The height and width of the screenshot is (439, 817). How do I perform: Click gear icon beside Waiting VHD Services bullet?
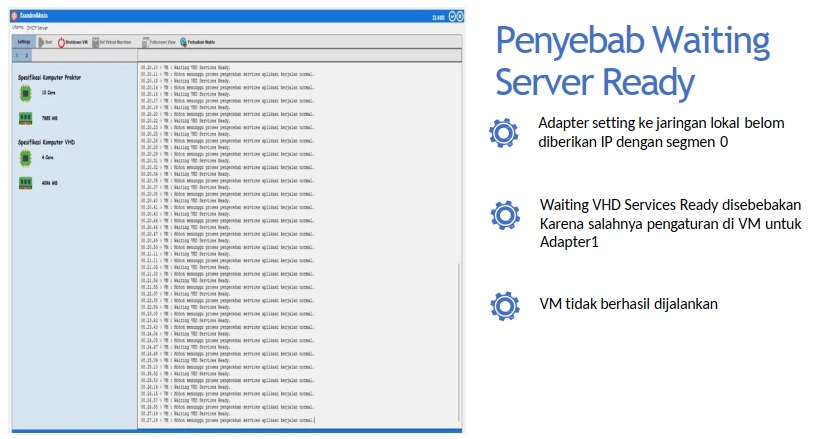tap(505, 215)
